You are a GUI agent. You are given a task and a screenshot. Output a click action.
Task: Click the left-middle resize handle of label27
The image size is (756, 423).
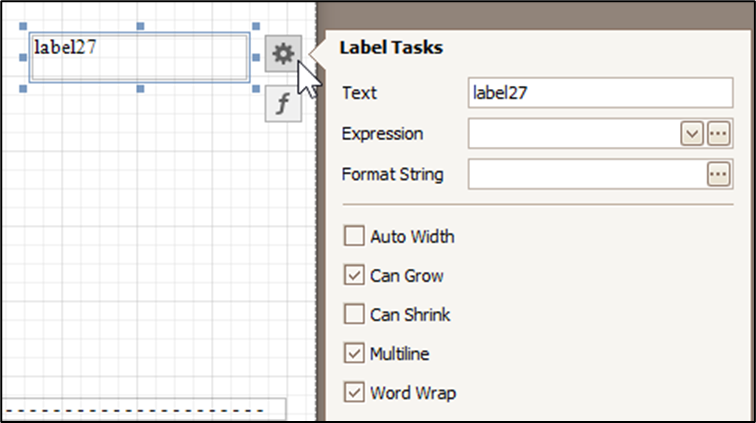[23, 57]
